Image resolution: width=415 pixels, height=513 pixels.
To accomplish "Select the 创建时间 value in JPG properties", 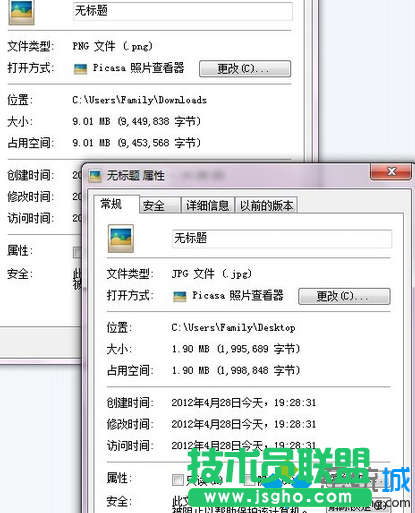I will click(244, 403).
